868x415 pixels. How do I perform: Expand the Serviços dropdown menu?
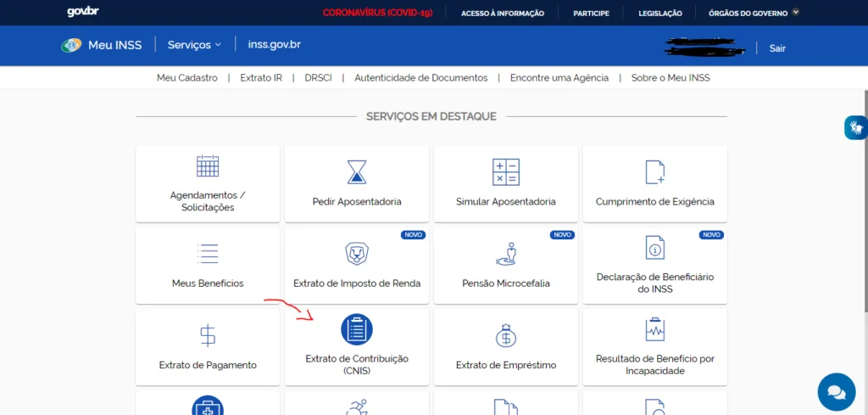194,45
